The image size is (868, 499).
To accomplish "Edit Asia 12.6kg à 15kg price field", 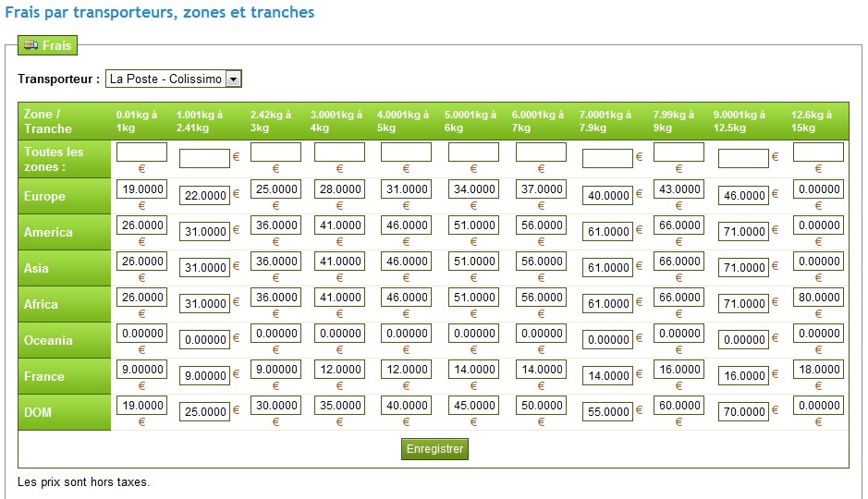I will [x=818, y=262].
